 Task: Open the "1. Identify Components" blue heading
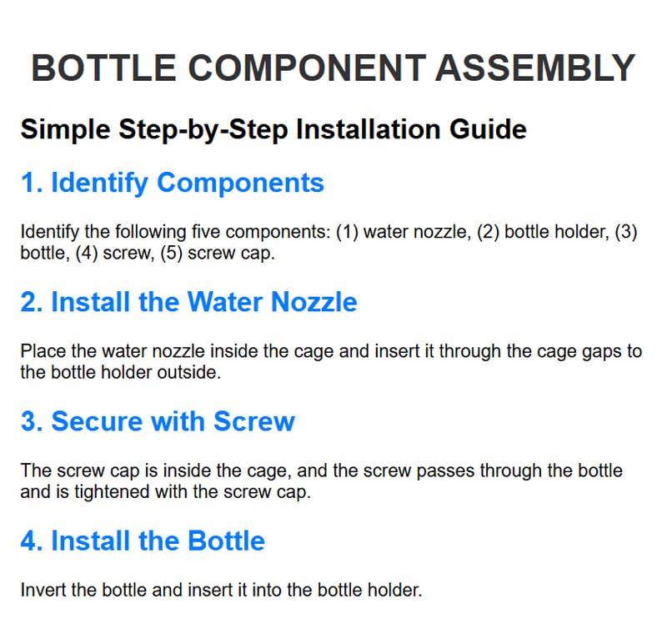click(172, 182)
